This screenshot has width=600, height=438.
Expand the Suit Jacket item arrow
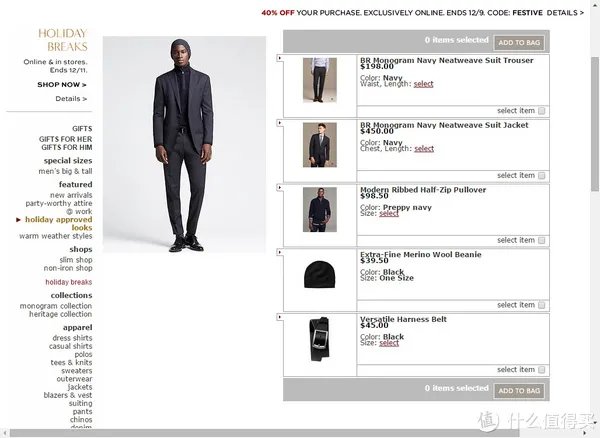tap(279, 123)
